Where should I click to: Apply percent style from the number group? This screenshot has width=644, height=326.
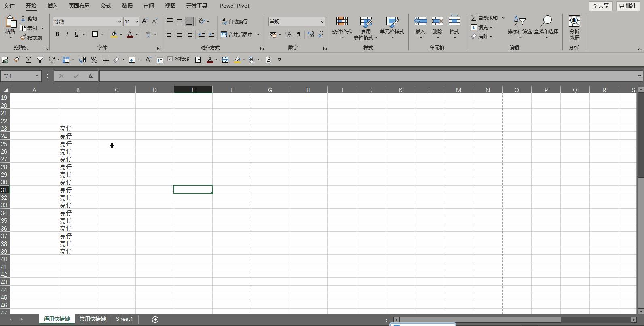tap(289, 35)
